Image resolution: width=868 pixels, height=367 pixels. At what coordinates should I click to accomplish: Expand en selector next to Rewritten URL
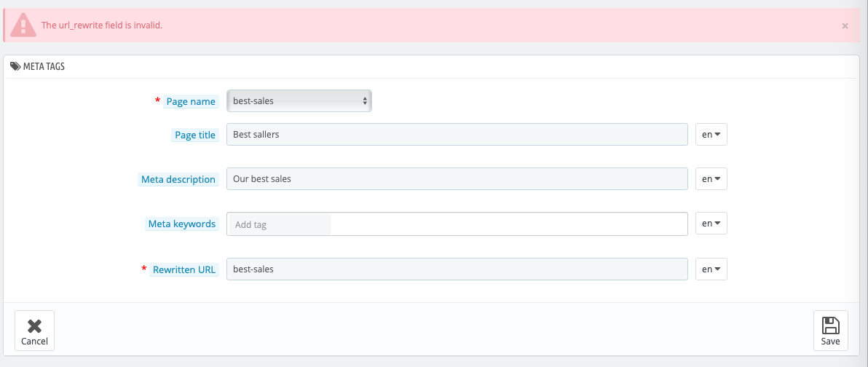pyautogui.click(x=711, y=269)
